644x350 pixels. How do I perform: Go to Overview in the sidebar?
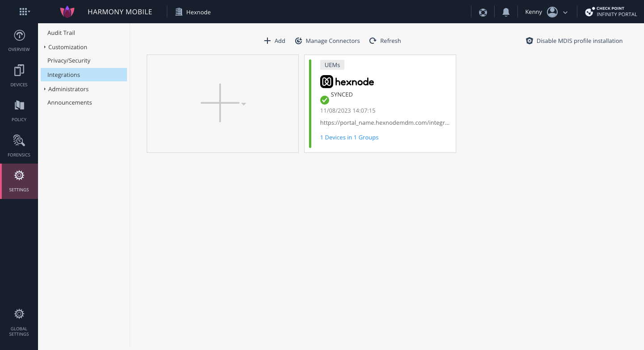pos(19,40)
